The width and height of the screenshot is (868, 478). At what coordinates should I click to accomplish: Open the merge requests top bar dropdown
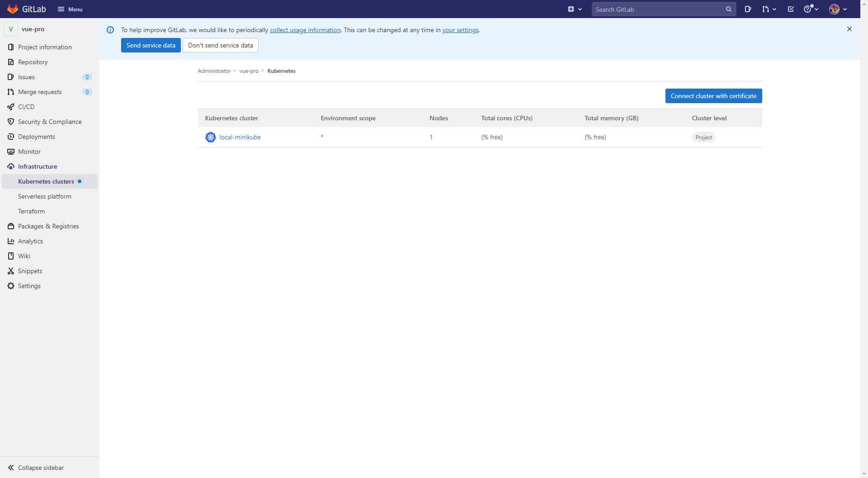point(769,9)
